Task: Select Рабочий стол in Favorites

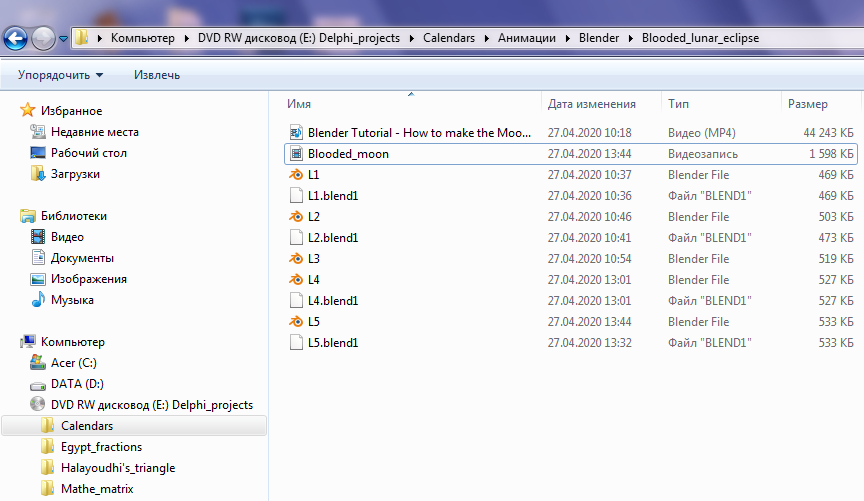Action: (89, 153)
